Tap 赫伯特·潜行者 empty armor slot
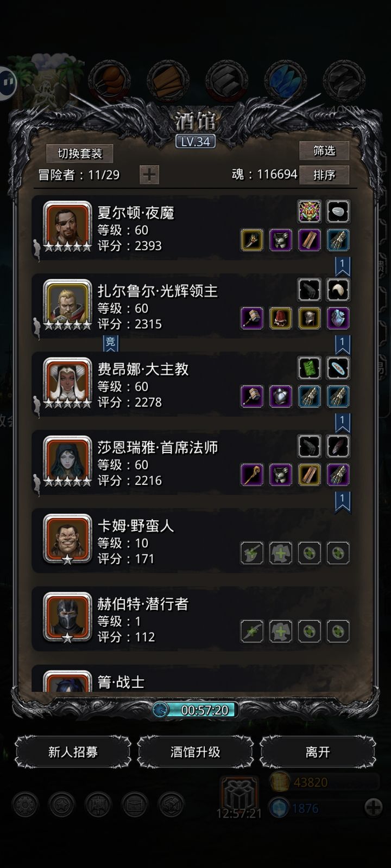Screen dimensions: 391x868 tap(281, 631)
